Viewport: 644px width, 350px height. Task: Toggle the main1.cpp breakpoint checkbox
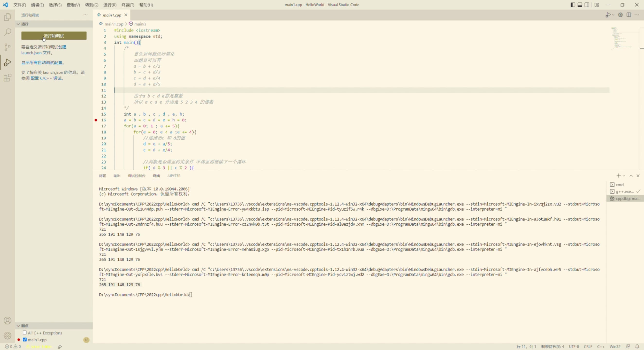(25, 340)
